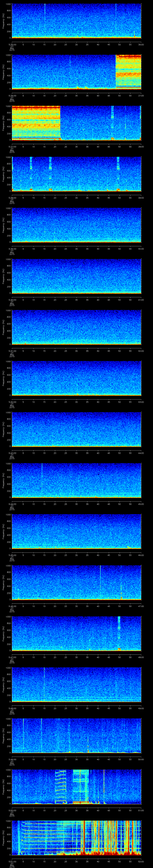Click the spectrogram panel starting at 5:48:00
153x868 pixels.
76,685
